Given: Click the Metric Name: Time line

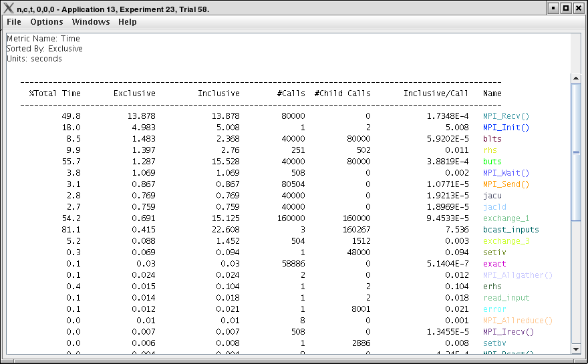Looking at the screenshot, I should point(43,39).
